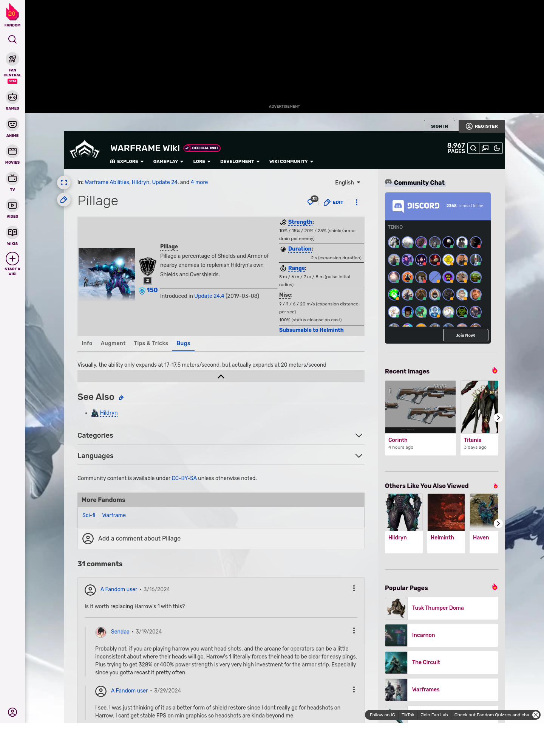
Task: Click the Edit page button
Action: click(x=334, y=202)
